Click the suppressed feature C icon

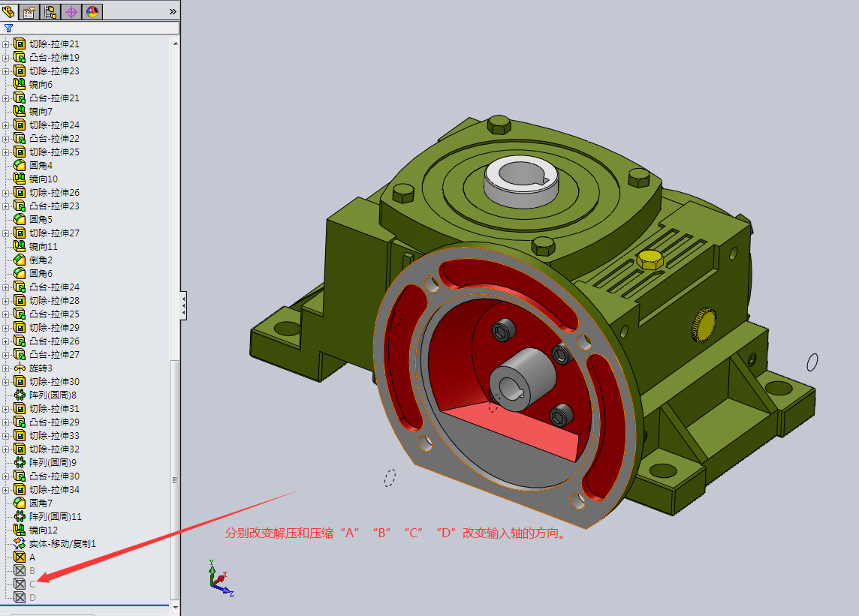point(20,584)
